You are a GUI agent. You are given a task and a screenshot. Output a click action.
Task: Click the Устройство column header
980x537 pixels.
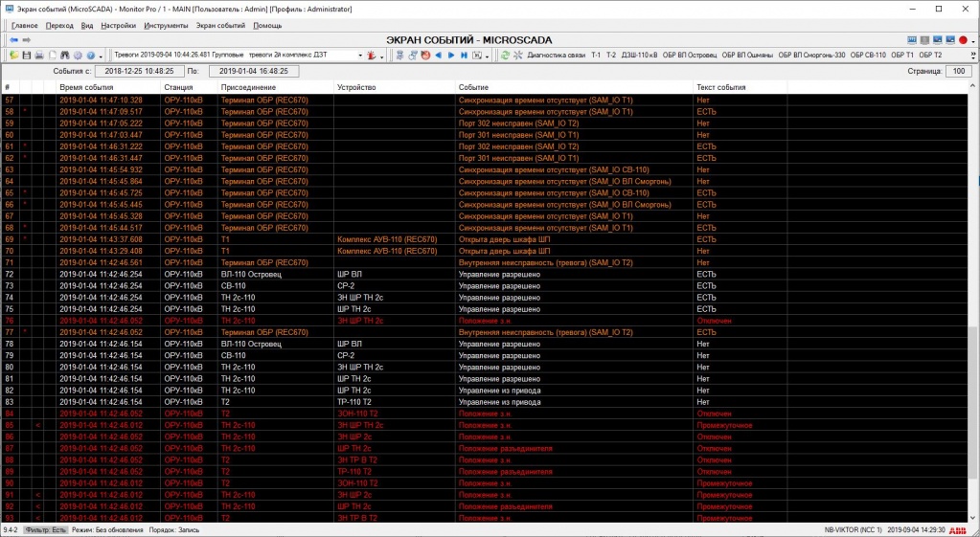point(395,87)
